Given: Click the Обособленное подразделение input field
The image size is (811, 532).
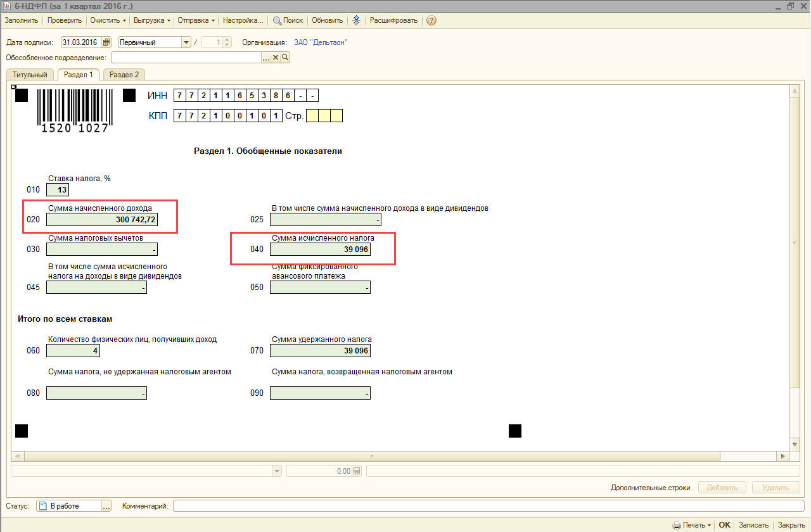Looking at the screenshot, I should 186,58.
